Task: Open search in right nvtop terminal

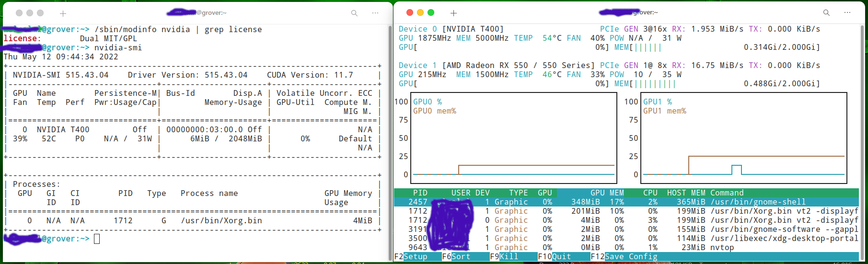Action: point(826,13)
